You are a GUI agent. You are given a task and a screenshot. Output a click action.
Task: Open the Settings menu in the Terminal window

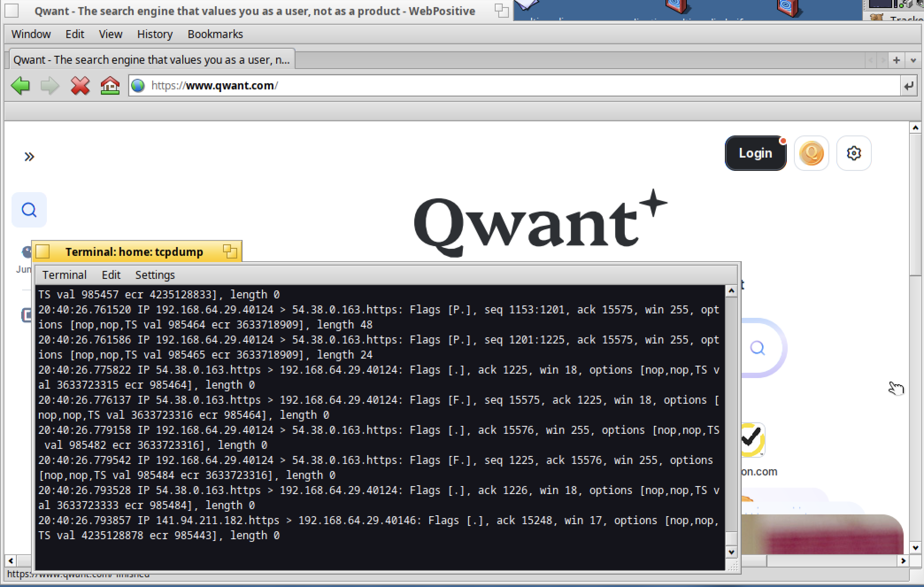tap(155, 275)
